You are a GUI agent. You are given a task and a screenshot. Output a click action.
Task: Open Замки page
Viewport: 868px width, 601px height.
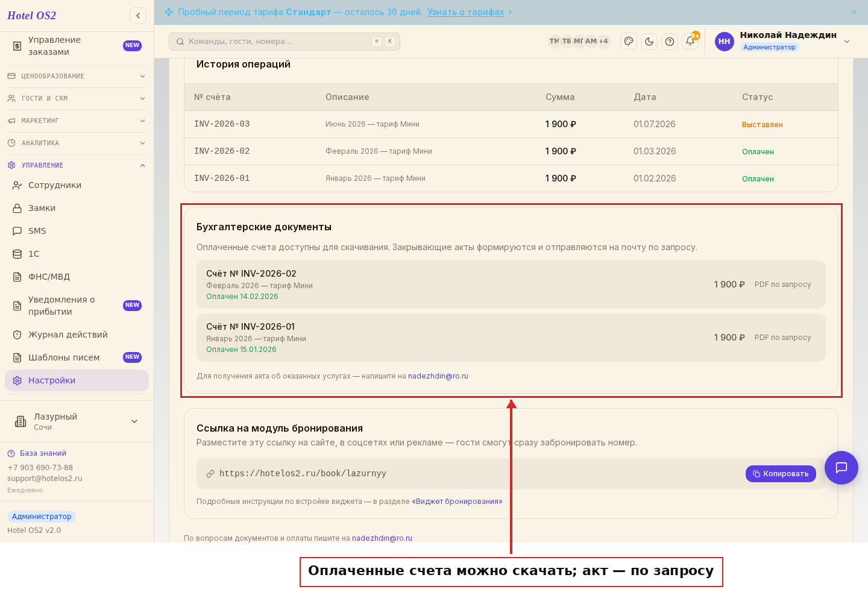[x=77, y=208]
